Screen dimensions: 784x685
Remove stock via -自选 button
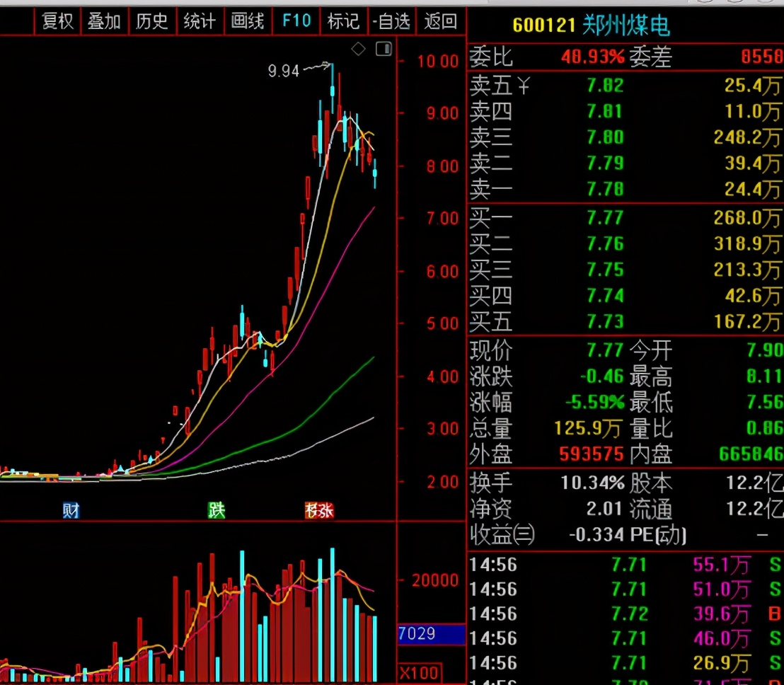(391, 21)
